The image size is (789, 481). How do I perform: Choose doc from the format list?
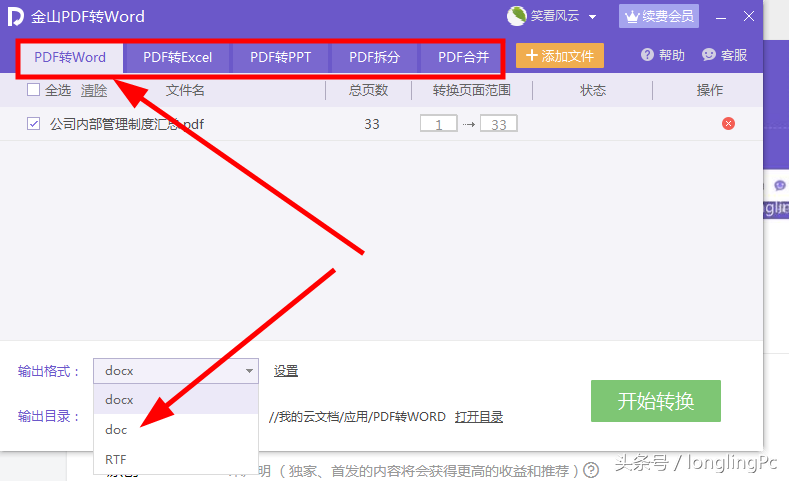click(x=176, y=430)
